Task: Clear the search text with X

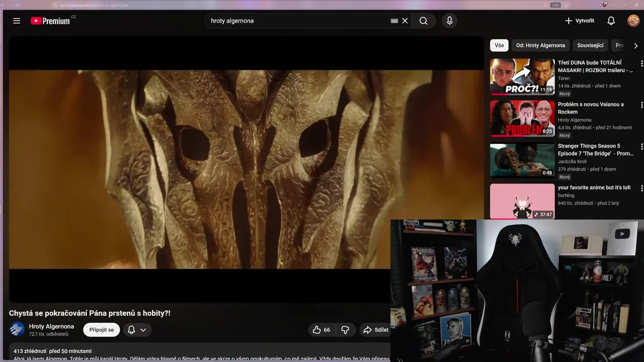Action: click(x=405, y=21)
